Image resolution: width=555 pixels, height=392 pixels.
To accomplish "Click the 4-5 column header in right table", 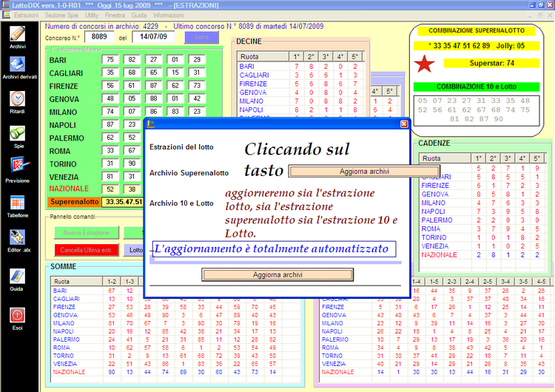I will [541, 282].
